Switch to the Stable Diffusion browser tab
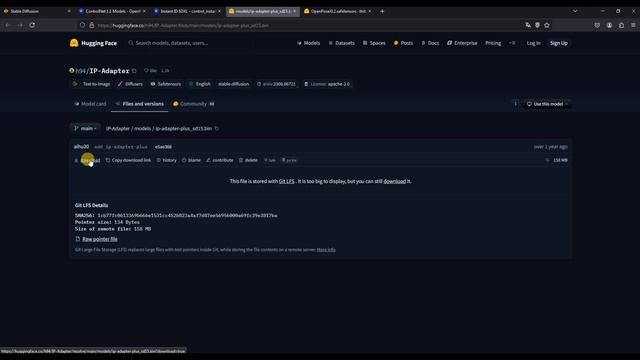Viewport: 640px width, 360px height. point(36,11)
